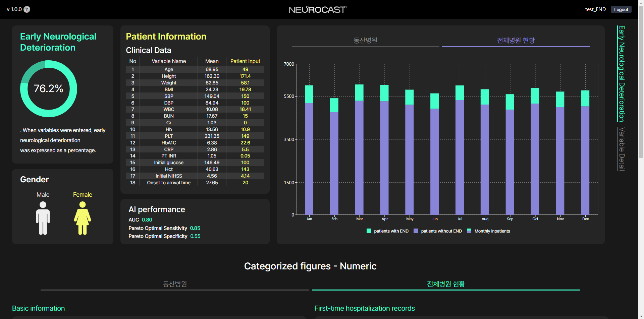Open 전체병원 현황 tab under Categorized figures
644x319 pixels.
pyautogui.click(x=446, y=284)
